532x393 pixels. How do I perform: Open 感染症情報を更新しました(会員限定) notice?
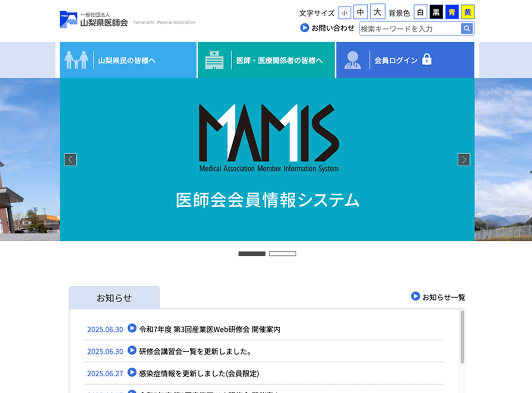pos(199,374)
